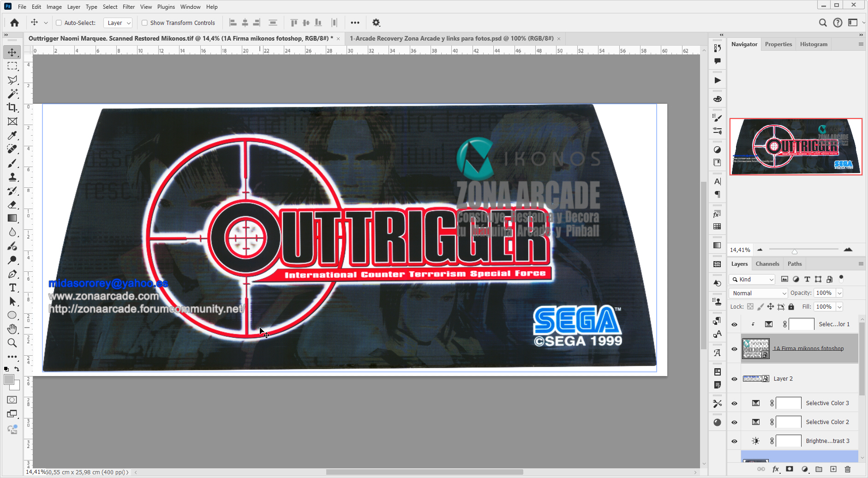Select the Horizontal Type tool

(12, 288)
